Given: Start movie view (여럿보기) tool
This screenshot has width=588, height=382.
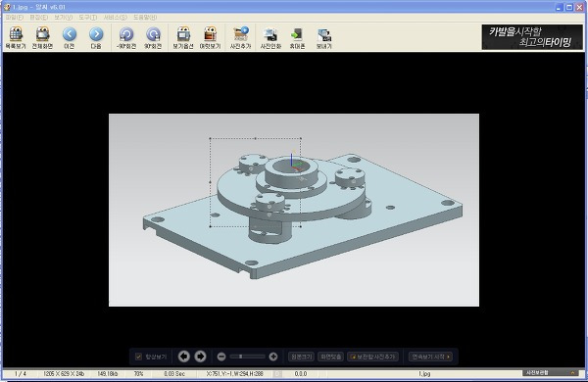Looking at the screenshot, I should (x=210, y=37).
